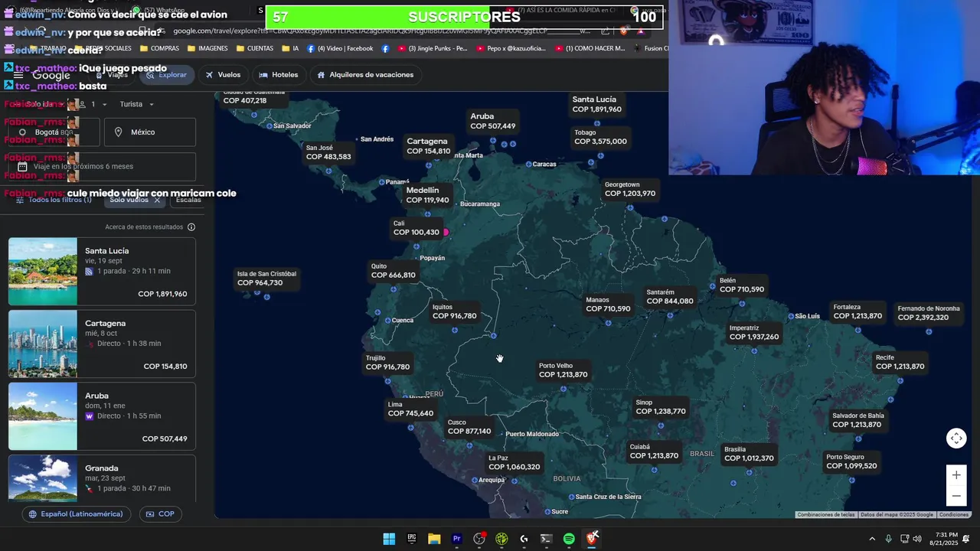Click the volume speaker tray icon
Viewport: 980px width, 551px height.
(917, 539)
